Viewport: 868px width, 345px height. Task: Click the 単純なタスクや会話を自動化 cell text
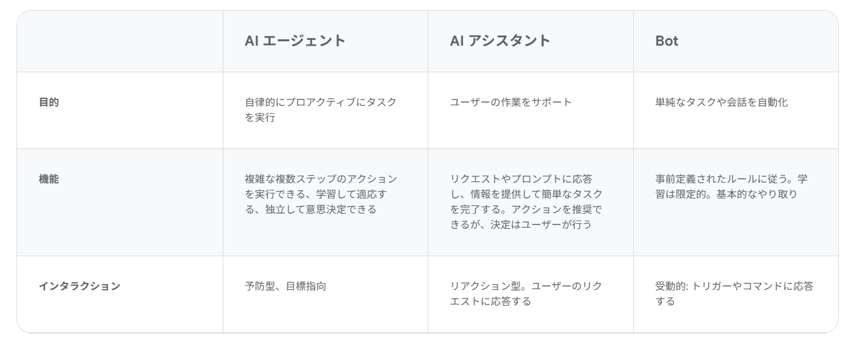point(721,102)
